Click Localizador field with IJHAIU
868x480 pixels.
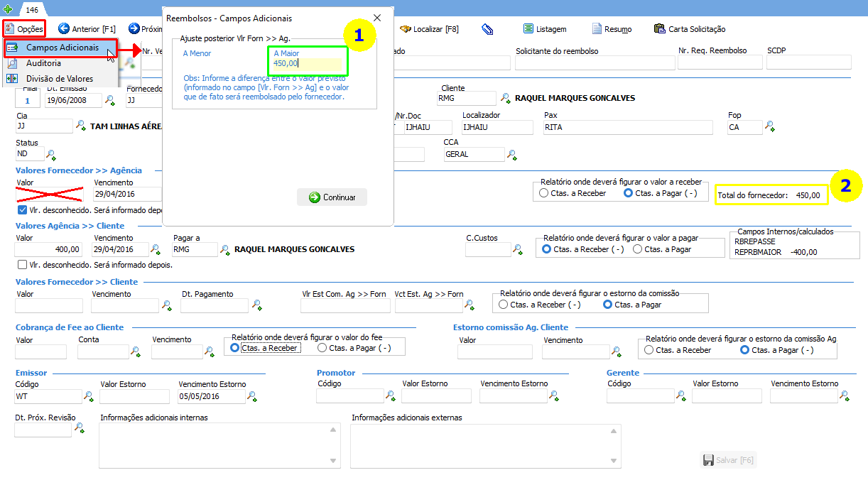point(497,127)
